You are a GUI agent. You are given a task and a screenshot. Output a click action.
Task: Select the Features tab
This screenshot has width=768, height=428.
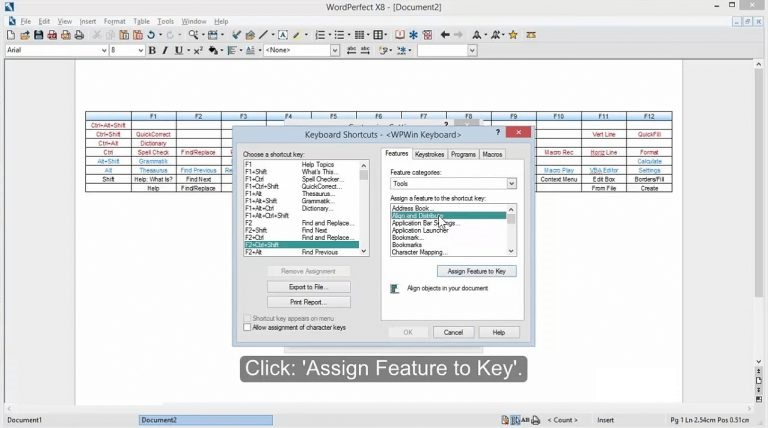pyautogui.click(x=397, y=154)
